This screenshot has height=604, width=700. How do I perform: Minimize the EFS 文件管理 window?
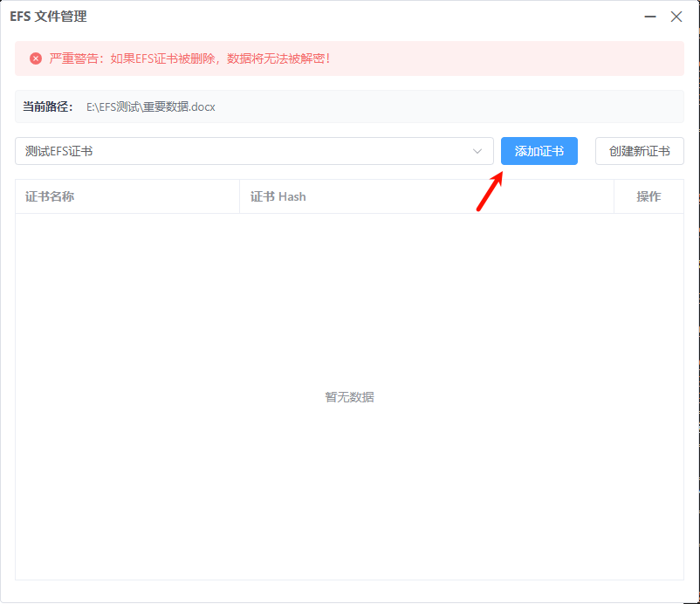pyautogui.click(x=650, y=17)
